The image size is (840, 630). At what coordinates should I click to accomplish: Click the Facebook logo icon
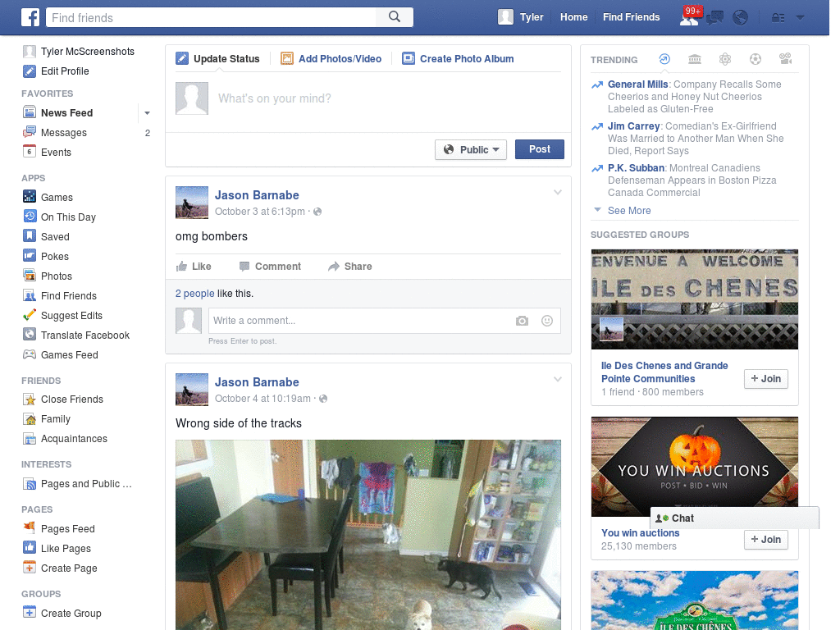[x=30, y=17]
